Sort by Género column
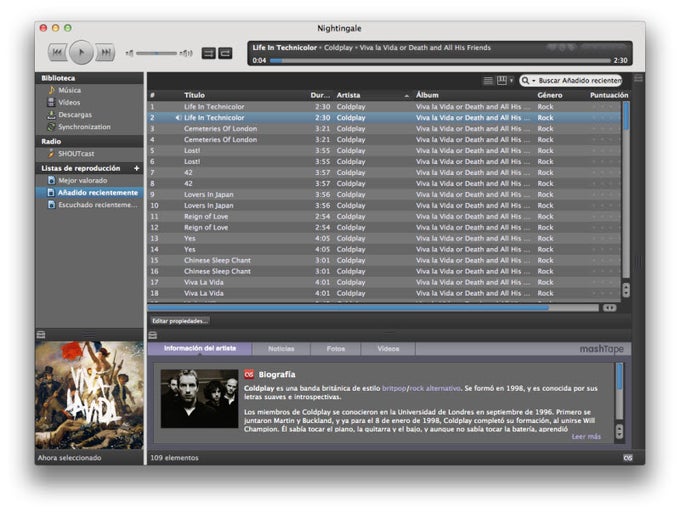Viewport: 680px width, 513px height. pyautogui.click(x=549, y=95)
